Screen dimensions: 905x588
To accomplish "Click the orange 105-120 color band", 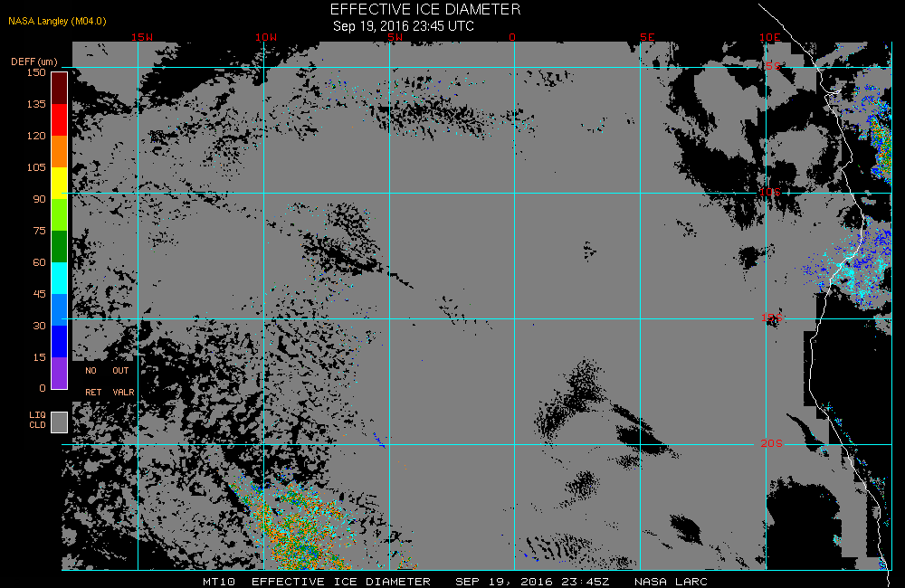I will [x=60, y=151].
